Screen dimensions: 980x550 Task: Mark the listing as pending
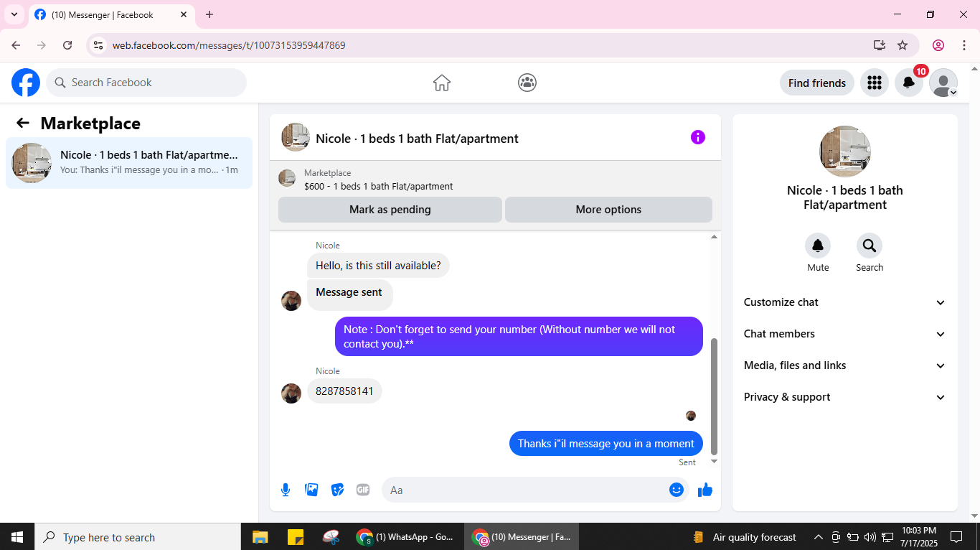click(390, 210)
